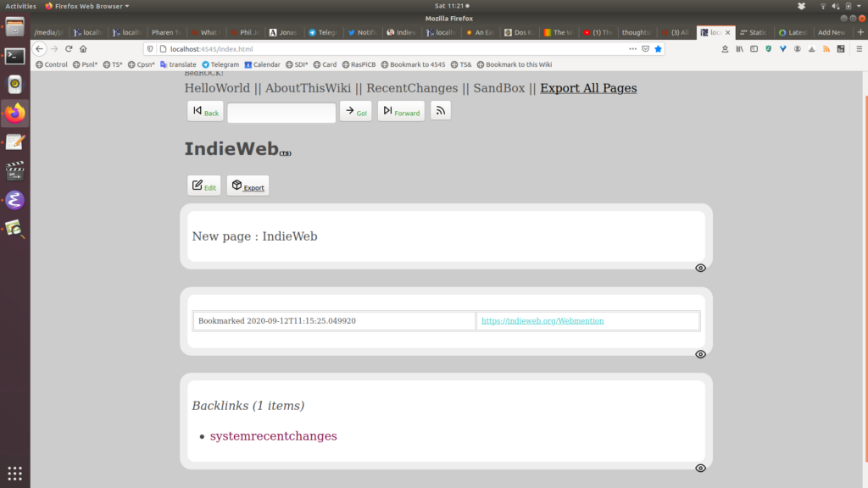Click the Export page button
This screenshot has height=488, width=868.
248,186
